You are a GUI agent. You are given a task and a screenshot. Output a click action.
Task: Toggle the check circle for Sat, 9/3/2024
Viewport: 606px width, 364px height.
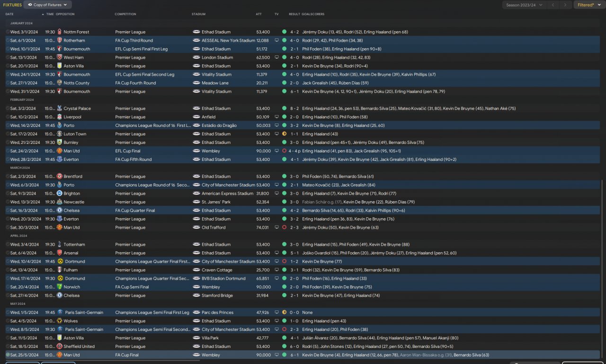(8, 194)
